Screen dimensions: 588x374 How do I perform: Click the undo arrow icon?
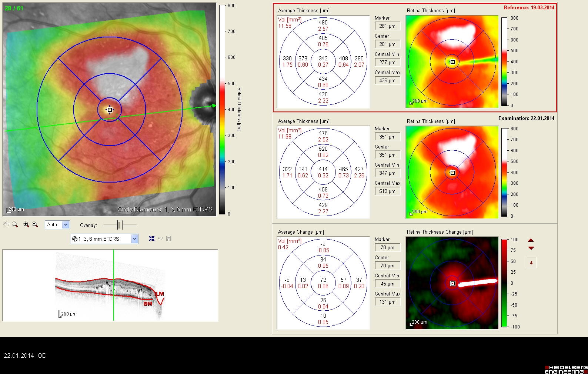[x=160, y=238]
